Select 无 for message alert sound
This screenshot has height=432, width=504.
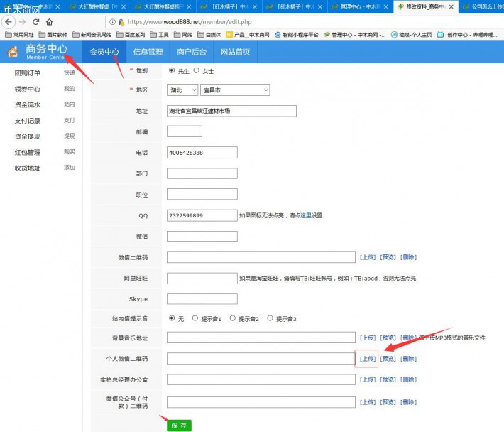172,318
